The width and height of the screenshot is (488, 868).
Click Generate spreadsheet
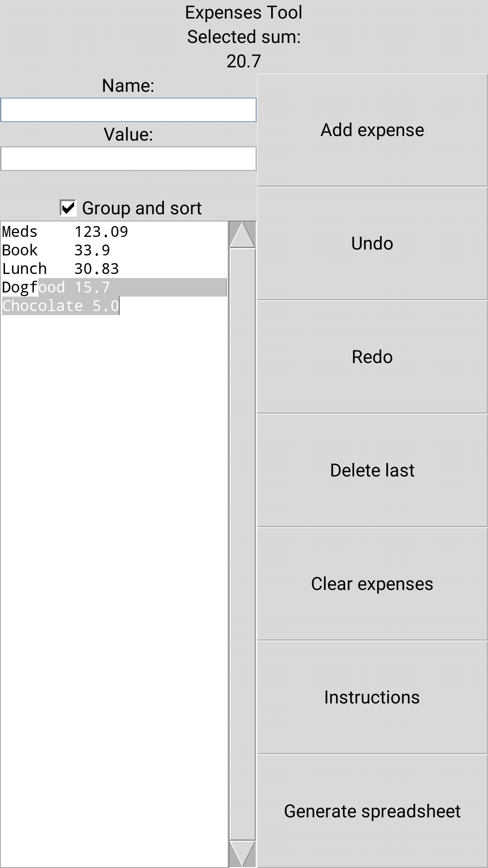[x=372, y=811]
